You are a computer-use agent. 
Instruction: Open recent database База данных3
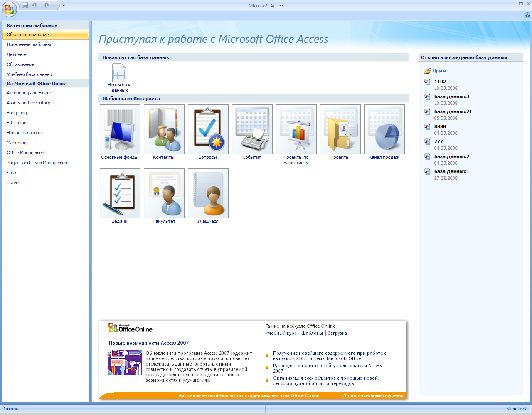[x=452, y=96]
